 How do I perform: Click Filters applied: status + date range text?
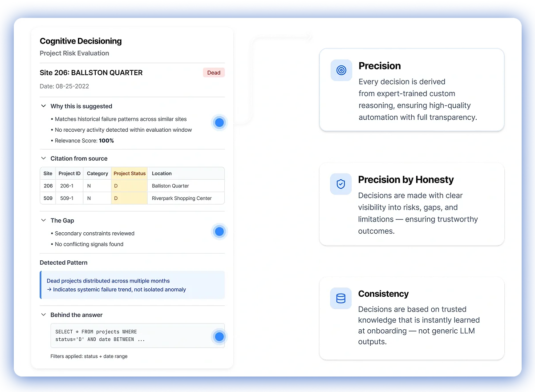pos(89,356)
